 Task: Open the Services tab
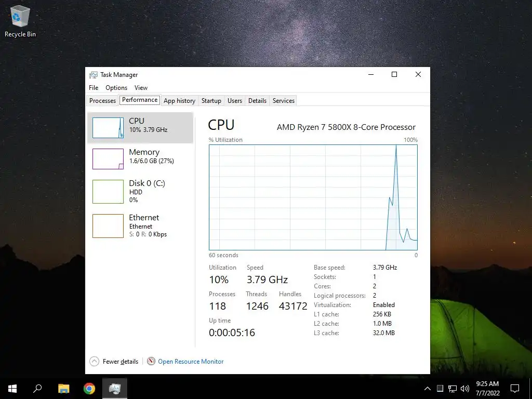pyautogui.click(x=284, y=100)
